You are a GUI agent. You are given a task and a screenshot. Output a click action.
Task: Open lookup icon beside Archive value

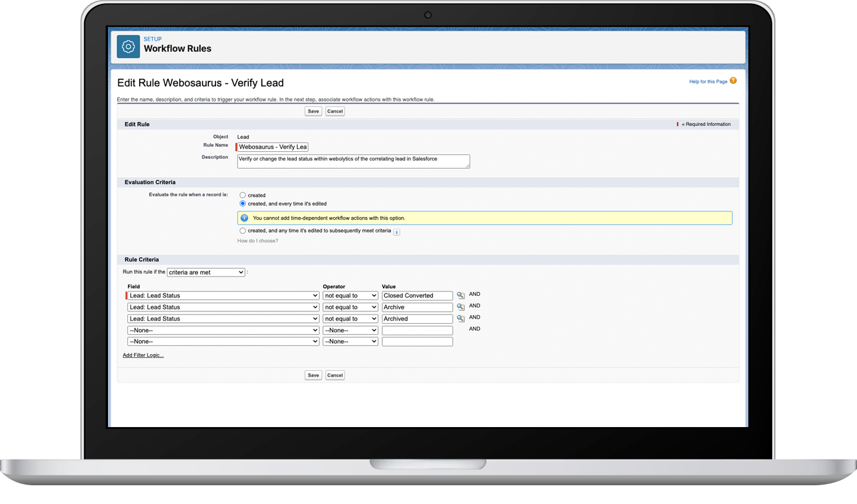point(461,307)
